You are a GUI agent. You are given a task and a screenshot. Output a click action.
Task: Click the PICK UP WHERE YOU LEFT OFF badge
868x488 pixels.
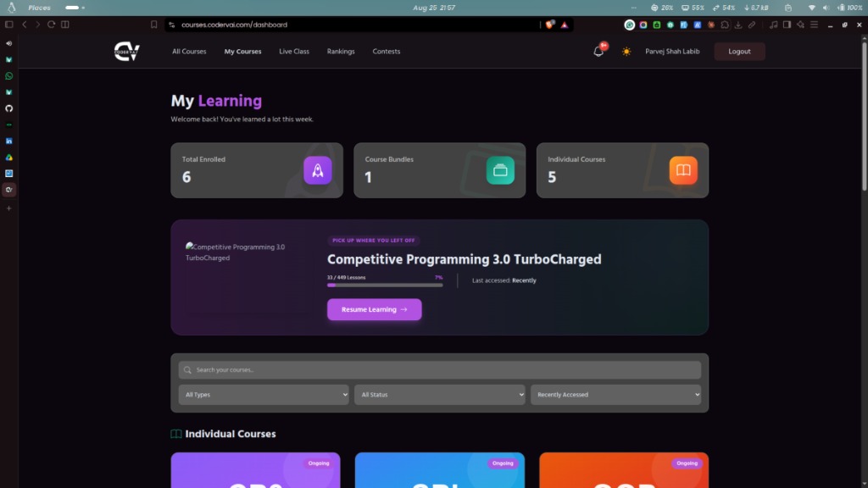coord(374,241)
